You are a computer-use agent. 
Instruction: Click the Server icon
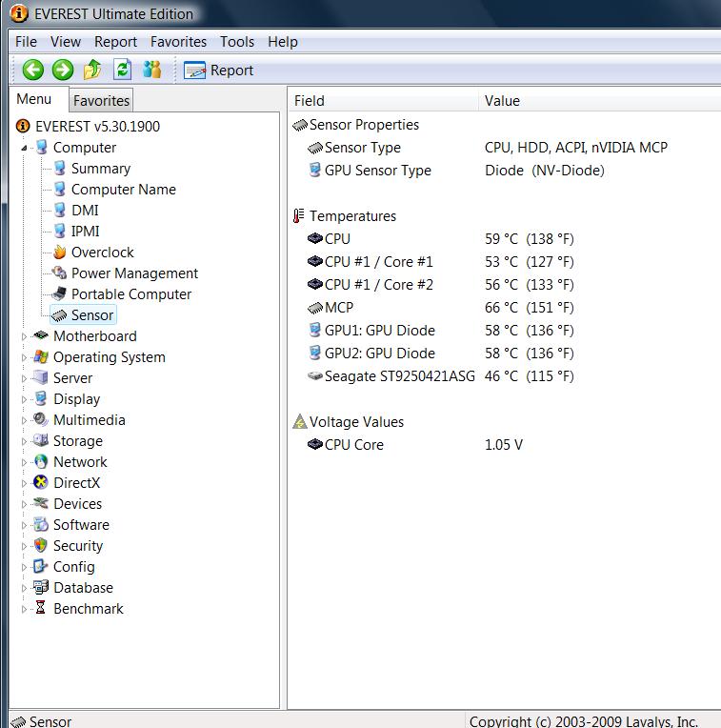pyautogui.click(x=41, y=377)
